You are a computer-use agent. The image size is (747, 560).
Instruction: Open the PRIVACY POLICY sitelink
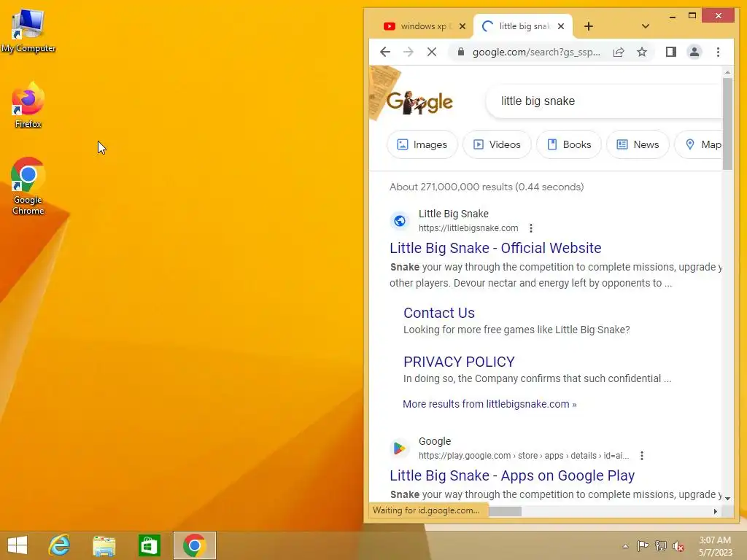click(x=459, y=362)
